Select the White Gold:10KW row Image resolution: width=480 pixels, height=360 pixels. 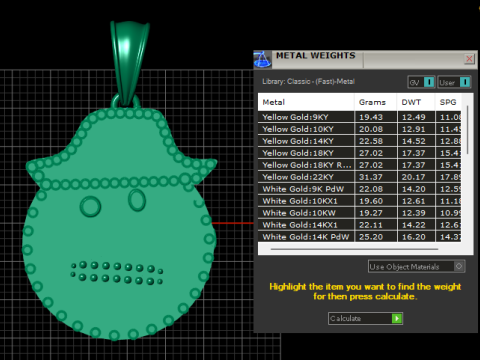[360, 213]
